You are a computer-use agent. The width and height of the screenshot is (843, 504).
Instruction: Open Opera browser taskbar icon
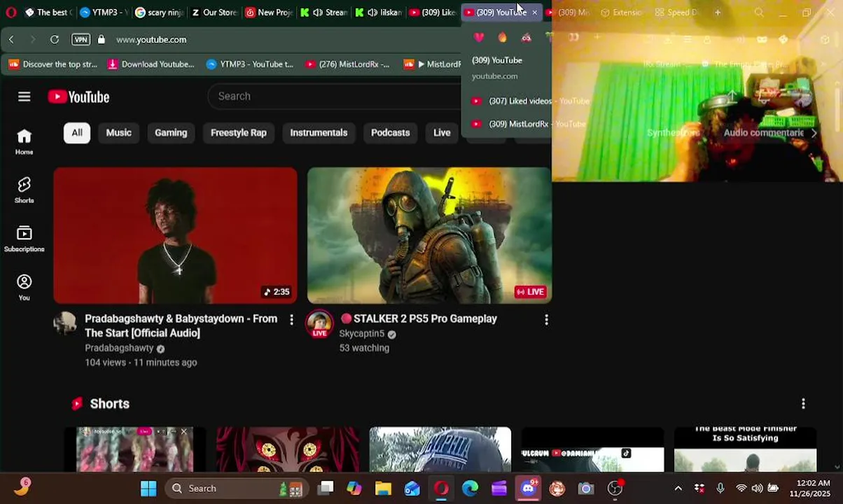tap(441, 489)
